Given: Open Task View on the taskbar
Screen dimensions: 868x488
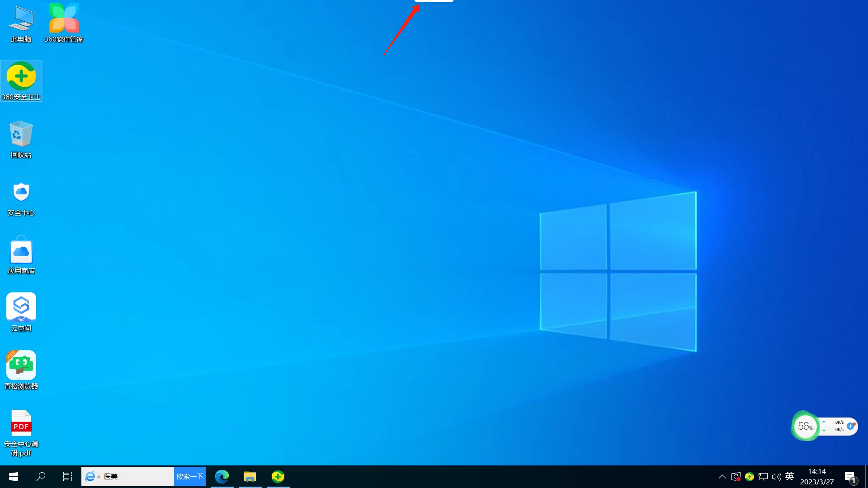Looking at the screenshot, I should pos(68,477).
